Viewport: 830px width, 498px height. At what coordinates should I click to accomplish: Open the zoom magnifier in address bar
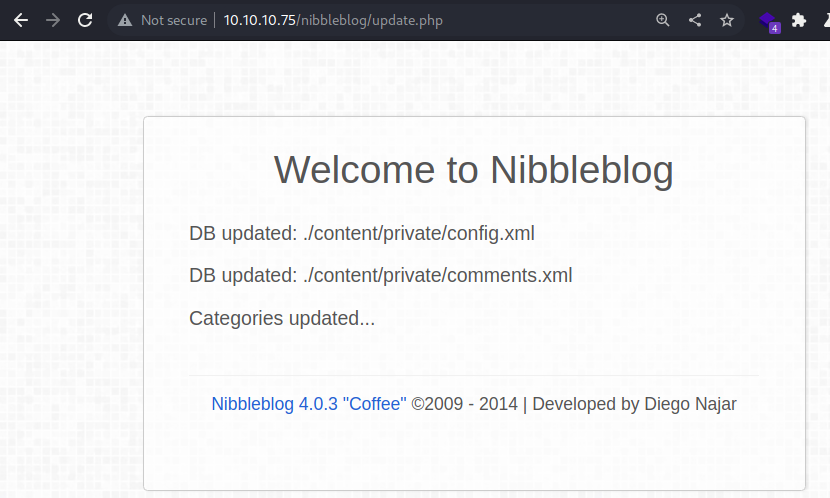pos(663,20)
